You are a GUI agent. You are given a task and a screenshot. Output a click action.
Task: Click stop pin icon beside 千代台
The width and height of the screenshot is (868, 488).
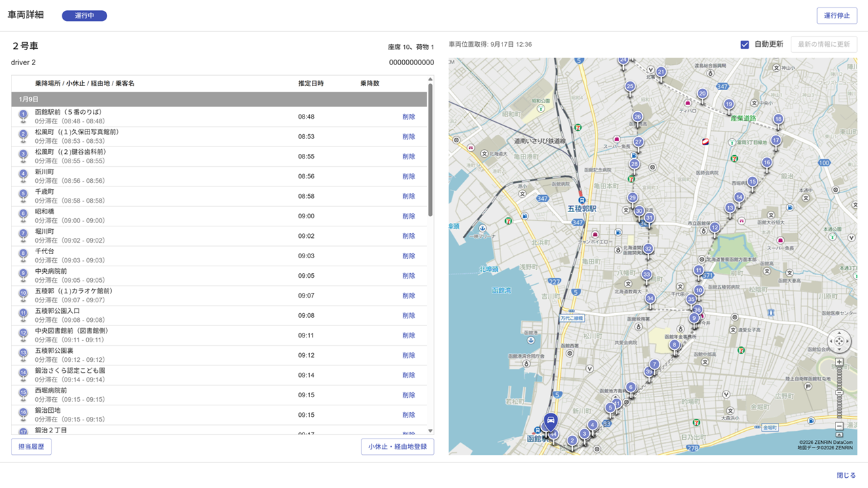(23, 256)
